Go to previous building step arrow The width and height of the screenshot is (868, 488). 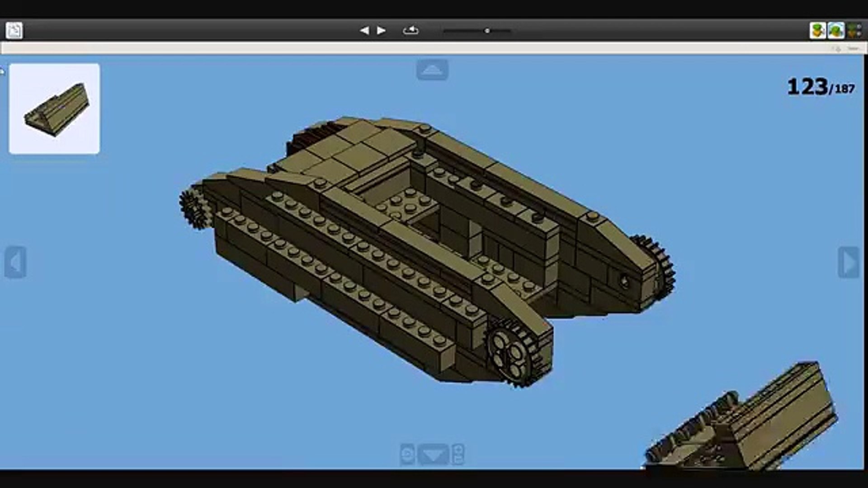tap(364, 30)
